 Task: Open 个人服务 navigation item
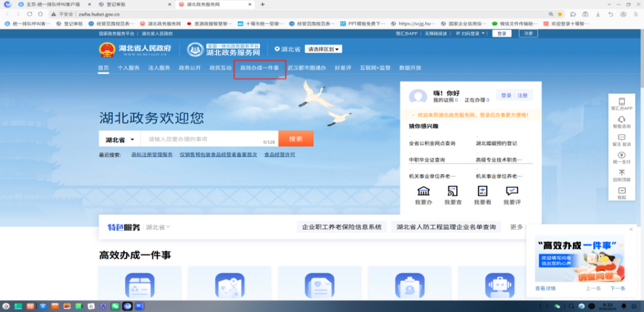click(x=129, y=68)
